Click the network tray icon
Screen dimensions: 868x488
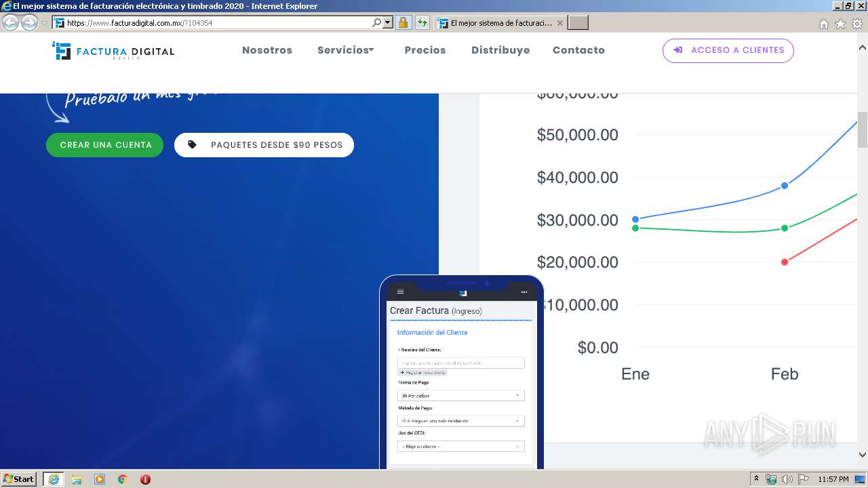[x=771, y=479]
